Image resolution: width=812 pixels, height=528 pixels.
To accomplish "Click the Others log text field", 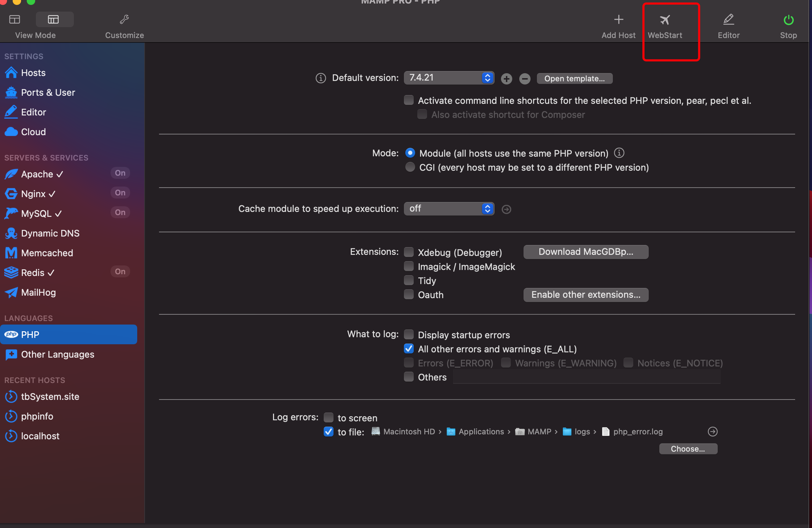I will coord(586,377).
